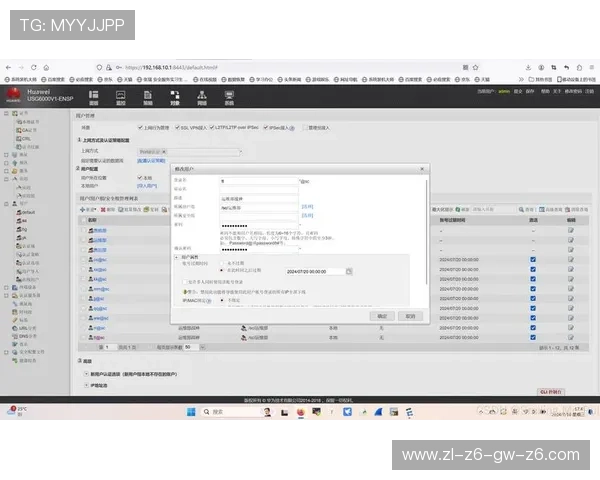Select the expire after this time radio button
This screenshot has width=600, height=480.
pos(222,270)
